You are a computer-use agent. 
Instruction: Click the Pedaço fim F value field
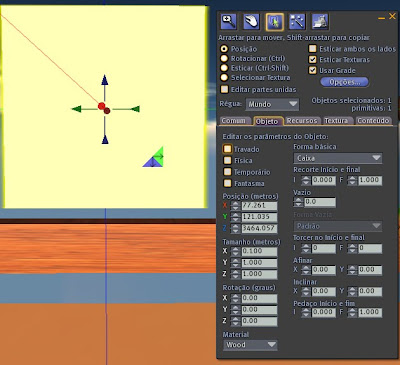370,312
